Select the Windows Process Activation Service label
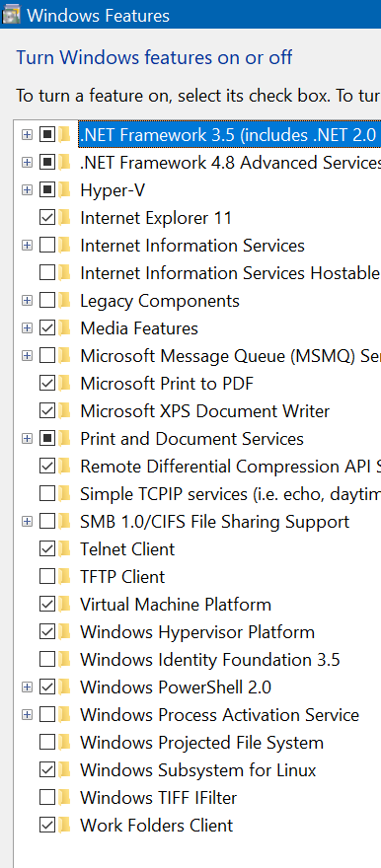381x868 pixels. (220, 715)
